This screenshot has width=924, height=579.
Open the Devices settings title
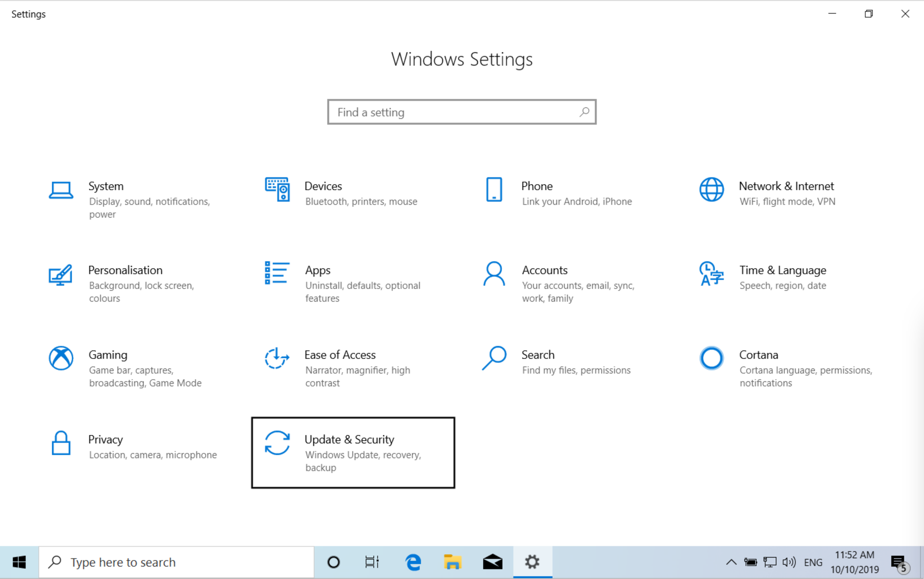coord(323,186)
